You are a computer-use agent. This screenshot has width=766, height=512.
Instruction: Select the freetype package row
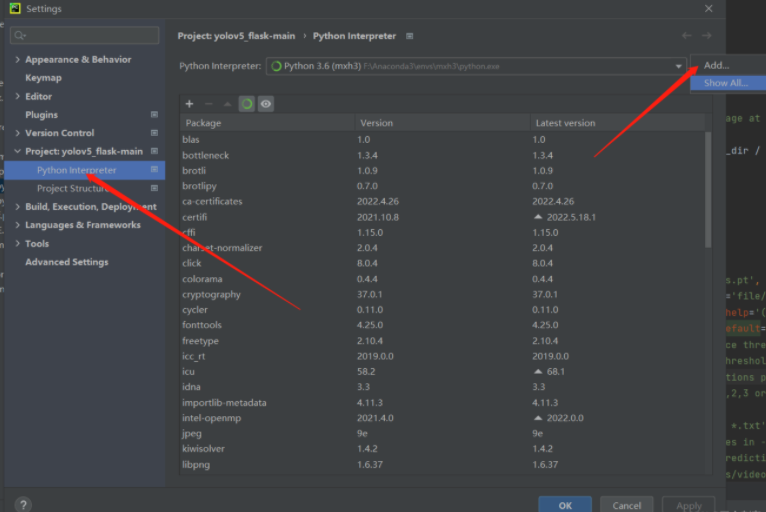pos(443,341)
